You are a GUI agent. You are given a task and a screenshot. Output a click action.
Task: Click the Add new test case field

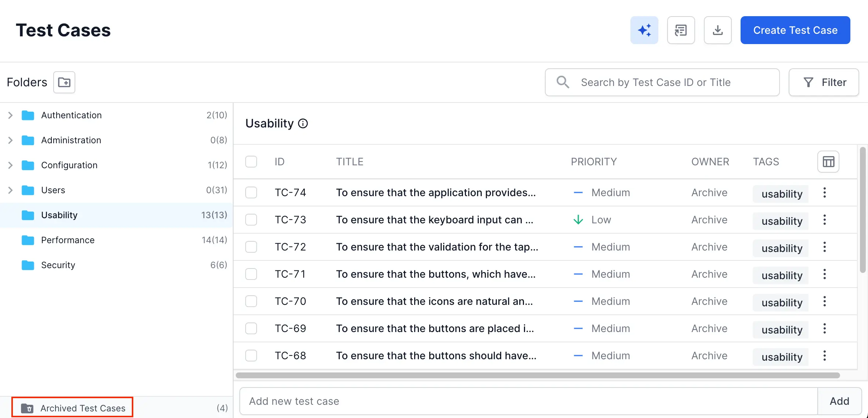(x=528, y=401)
